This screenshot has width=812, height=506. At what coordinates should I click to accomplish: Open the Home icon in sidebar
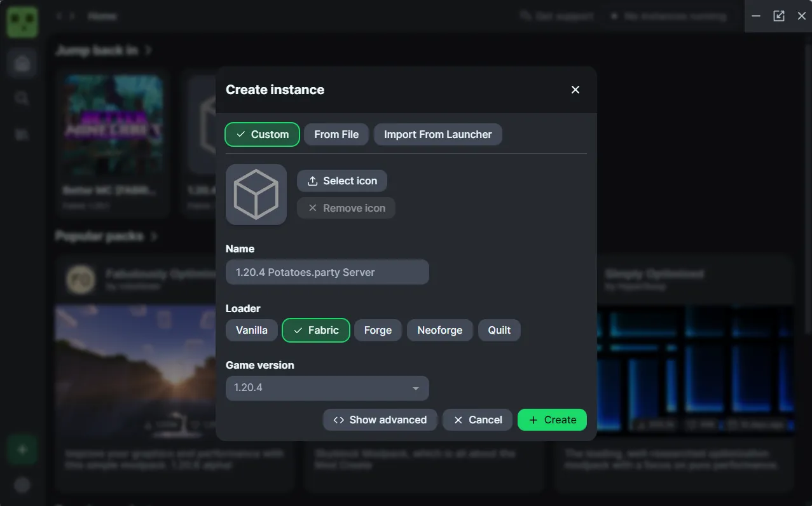tap(22, 63)
